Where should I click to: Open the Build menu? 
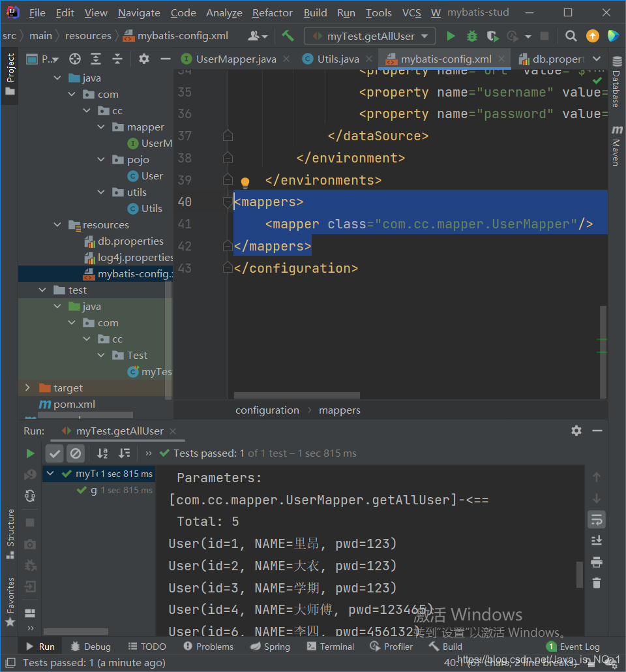click(315, 13)
